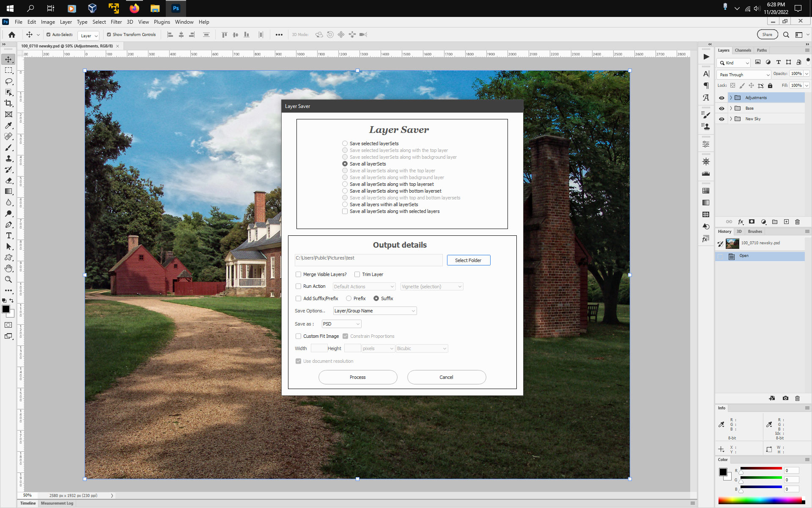Click the Add Layer Mask icon
Viewport: 812px width, 508px height.
coord(752,221)
